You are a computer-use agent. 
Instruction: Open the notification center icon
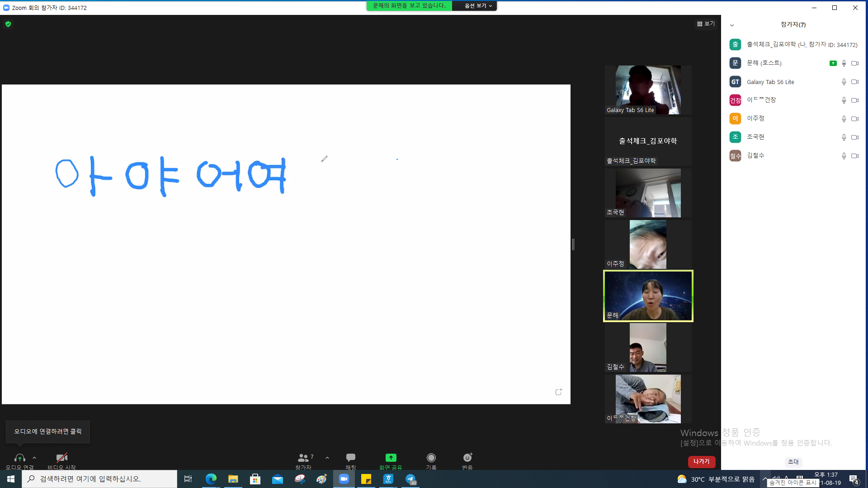tap(854, 479)
